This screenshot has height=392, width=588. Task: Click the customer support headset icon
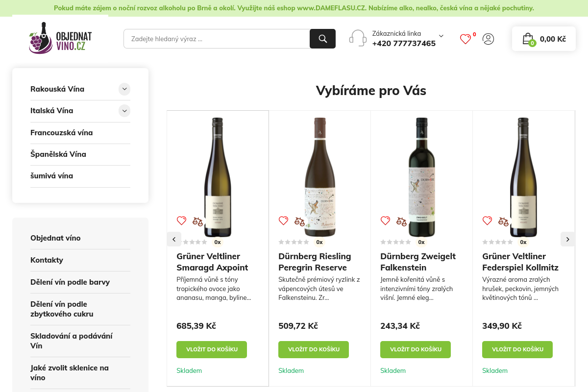(x=357, y=38)
